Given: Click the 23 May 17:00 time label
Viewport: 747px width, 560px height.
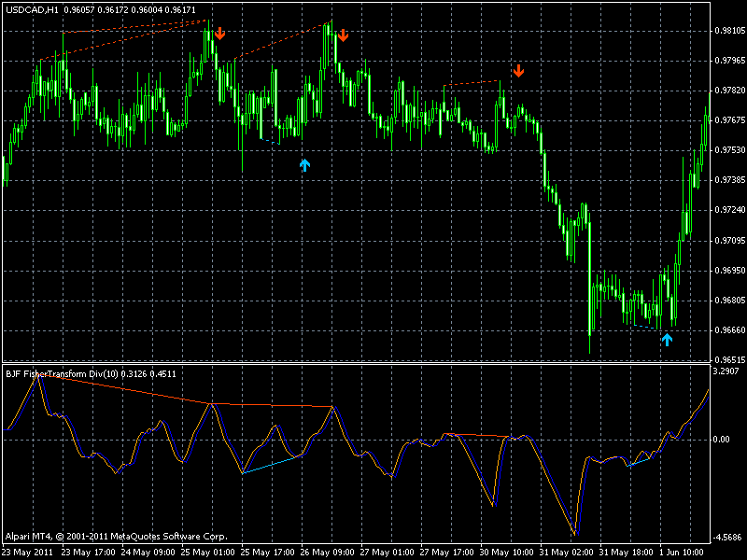Looking at the screenshot, I should 88,553.
